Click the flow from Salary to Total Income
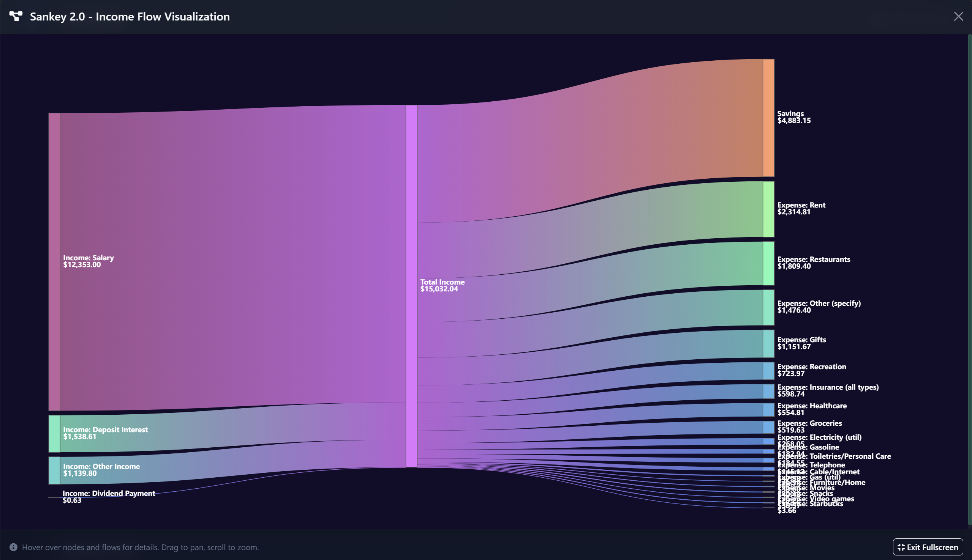 tap(231, 250)
